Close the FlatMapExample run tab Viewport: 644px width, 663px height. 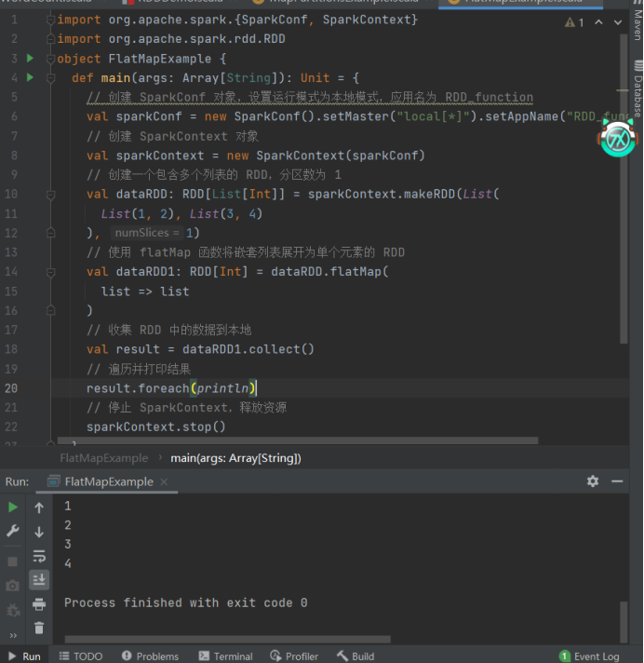(164, 481)
